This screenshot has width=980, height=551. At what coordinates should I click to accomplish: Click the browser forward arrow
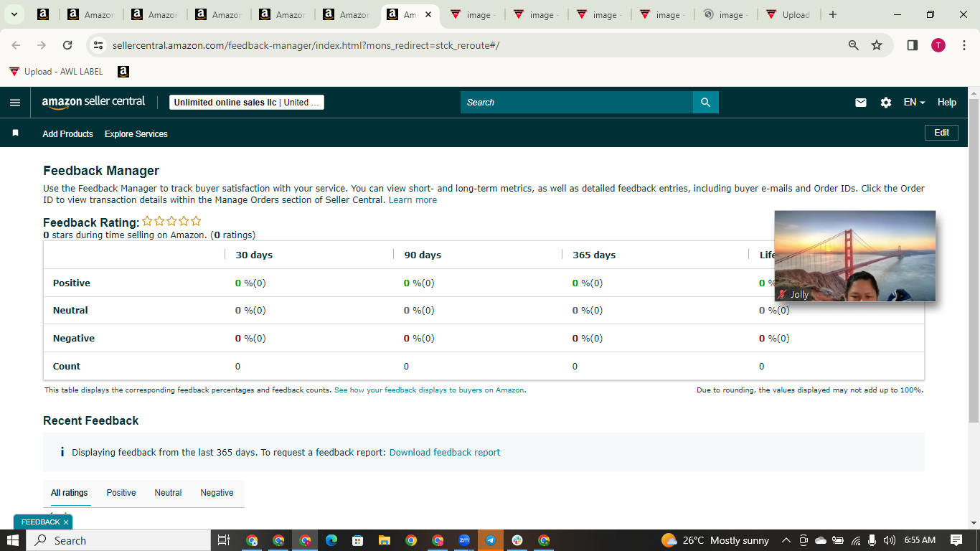tap(42, 45)
